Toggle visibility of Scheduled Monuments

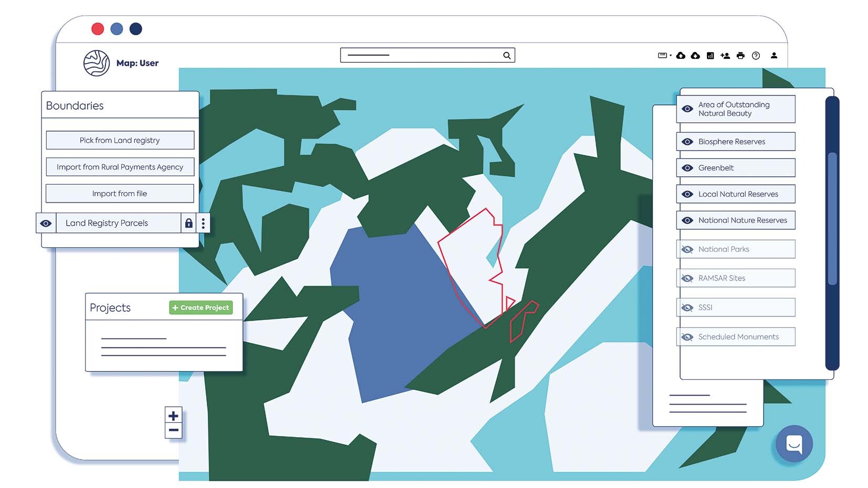pyautogui.click(x=687, y=336)
